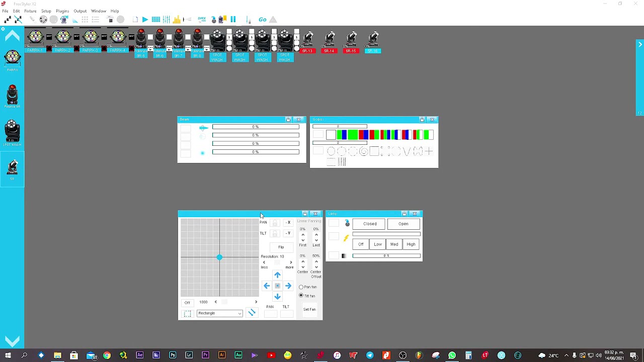The image size is (644, 362).
Task: Set shutter to Closed in Lamp window
Action: [370, 224]
